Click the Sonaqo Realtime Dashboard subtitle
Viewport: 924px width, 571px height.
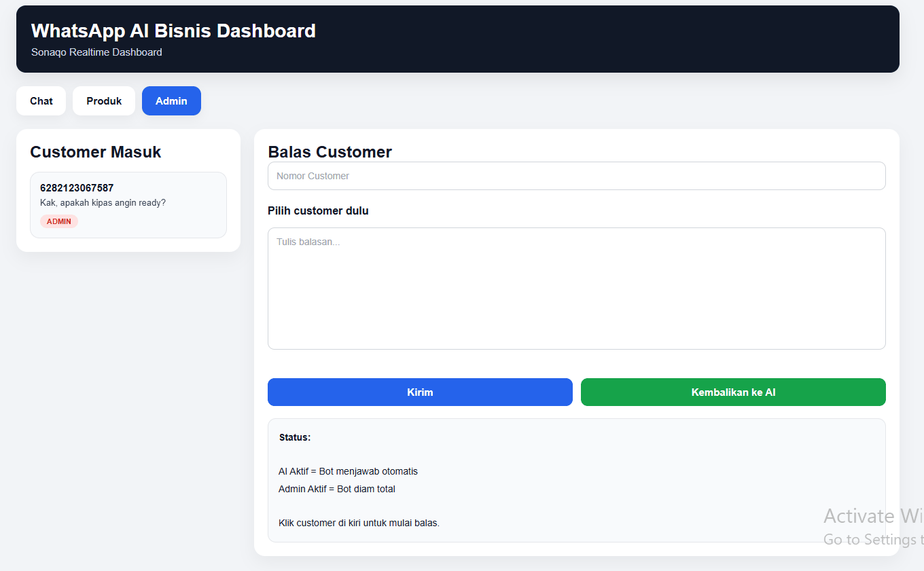(96, 52)
